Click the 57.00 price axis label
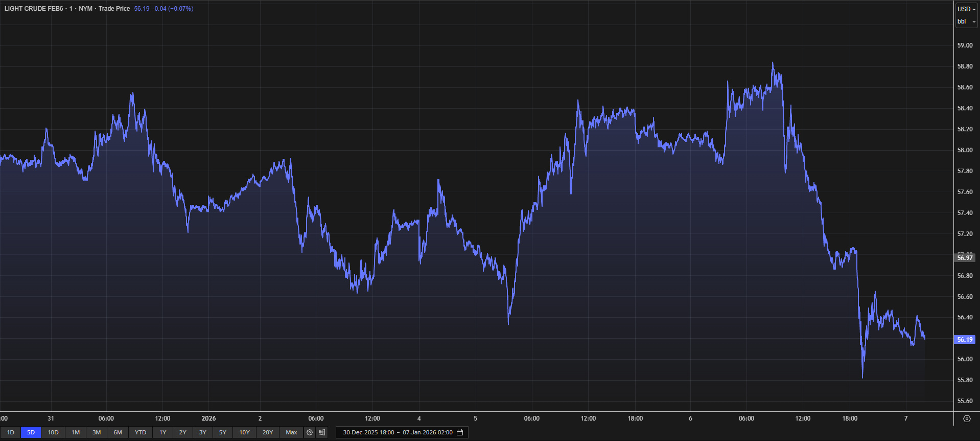Image resolution: width=980 pixels, height=441 pixels. (965, 254)
